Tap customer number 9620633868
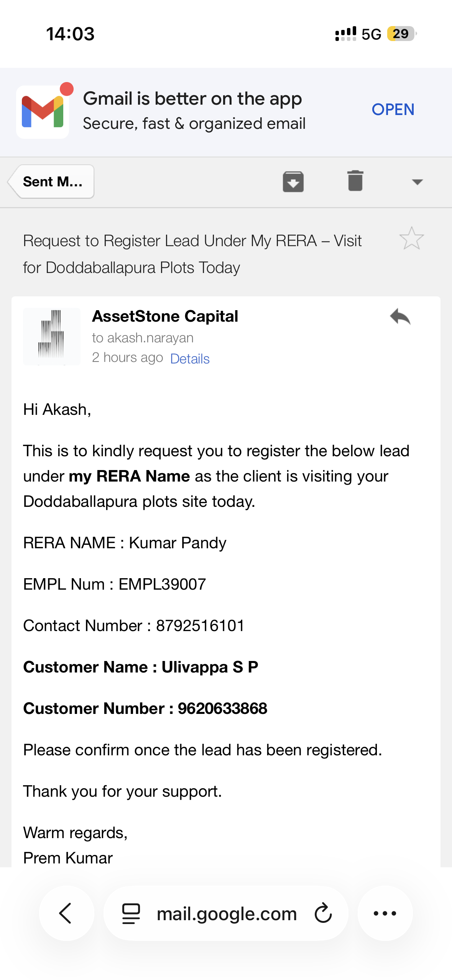Viewport: 452px width, 980px height. [x=222, y=709]
